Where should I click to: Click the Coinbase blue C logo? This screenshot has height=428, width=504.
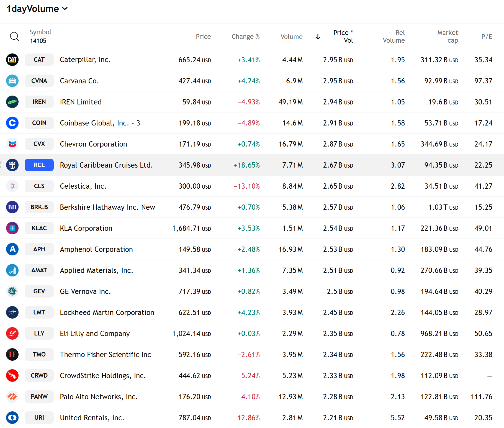(12, 123)
